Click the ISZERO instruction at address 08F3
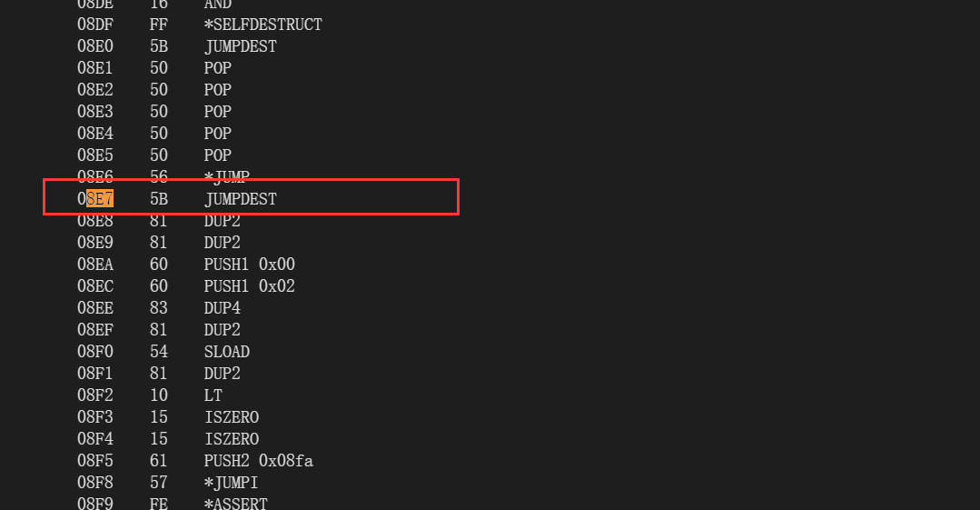This screenshot has height=510, width=980. pos(231,417)
